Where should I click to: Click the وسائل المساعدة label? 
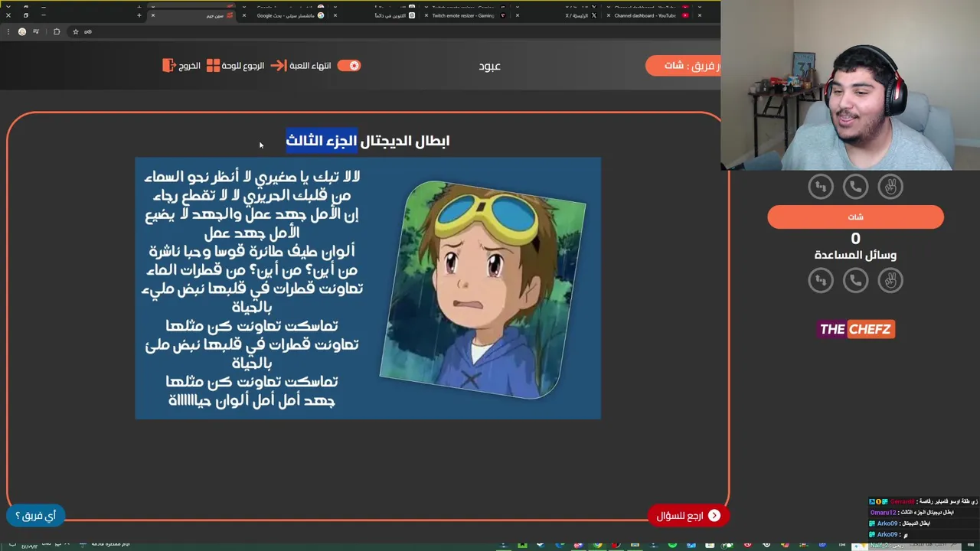tap(855, 255)
